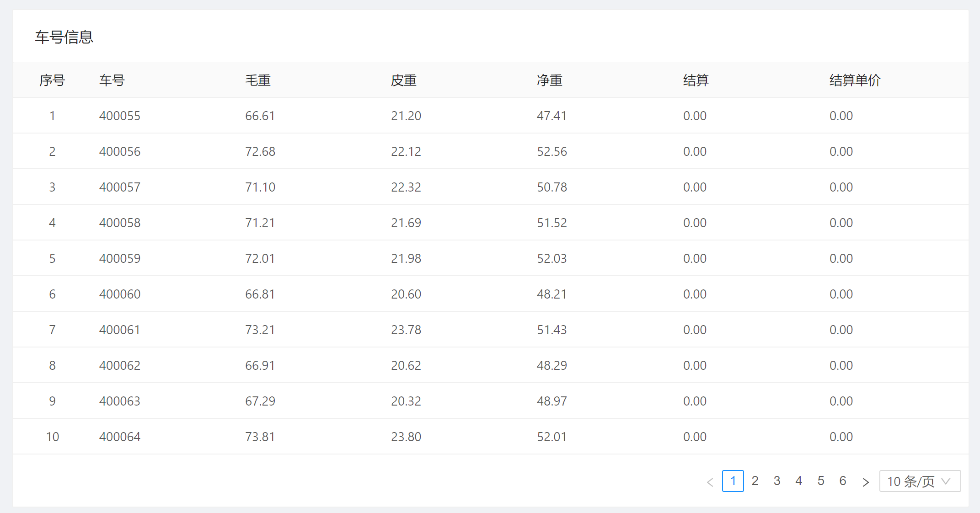Click the 净重 column header
The height and width of the screenshot is (513, 980).
(x=550, y=80)
